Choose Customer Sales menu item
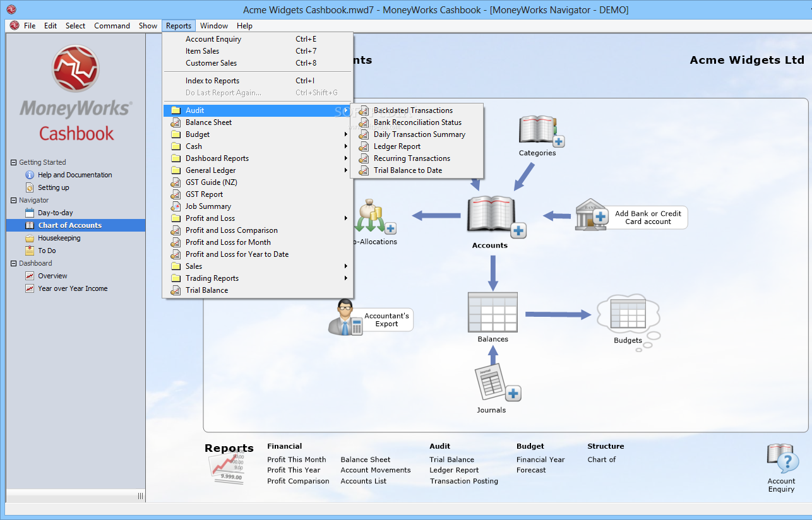 pyautogui.click(x=258, y=63)
